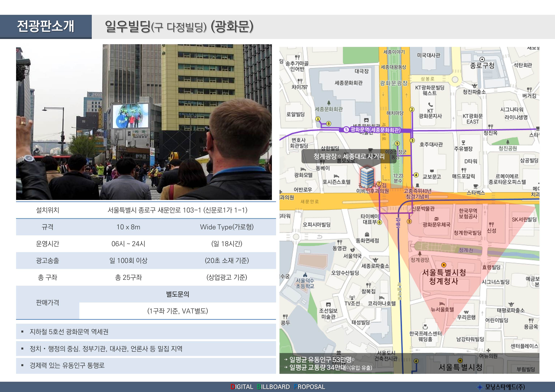Click DIGITAL BILLBOARD PROPOSAL footer text
The image size is (555, 392).
click(278, 387)
